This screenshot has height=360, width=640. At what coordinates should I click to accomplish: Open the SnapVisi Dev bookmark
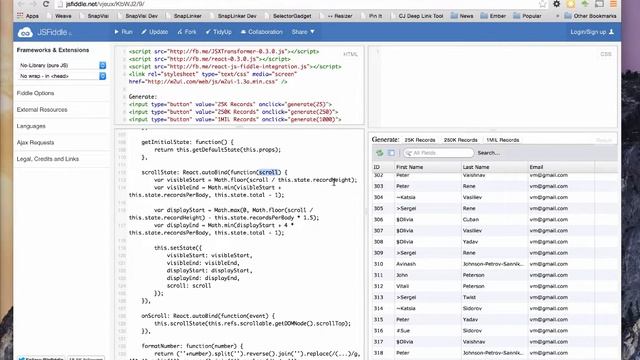click(x=138, y=16)
